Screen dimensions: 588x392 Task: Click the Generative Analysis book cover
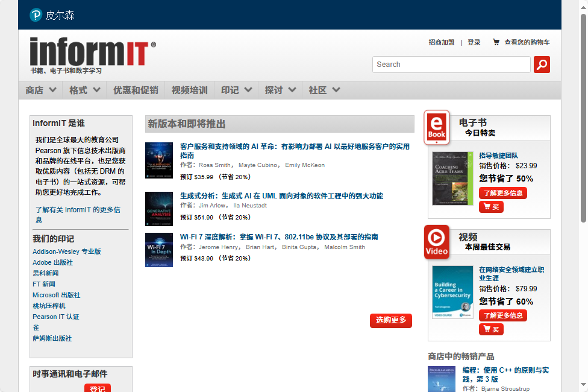pyautogui.click(x=159, y=209)
